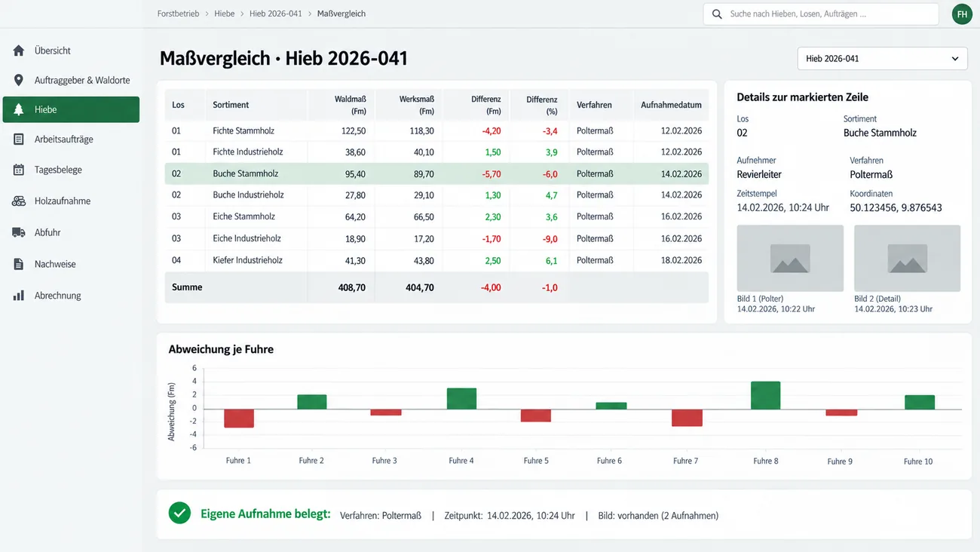Sort by the Aufnahmedatum column header
980x552 pixels.
point(671,105)
